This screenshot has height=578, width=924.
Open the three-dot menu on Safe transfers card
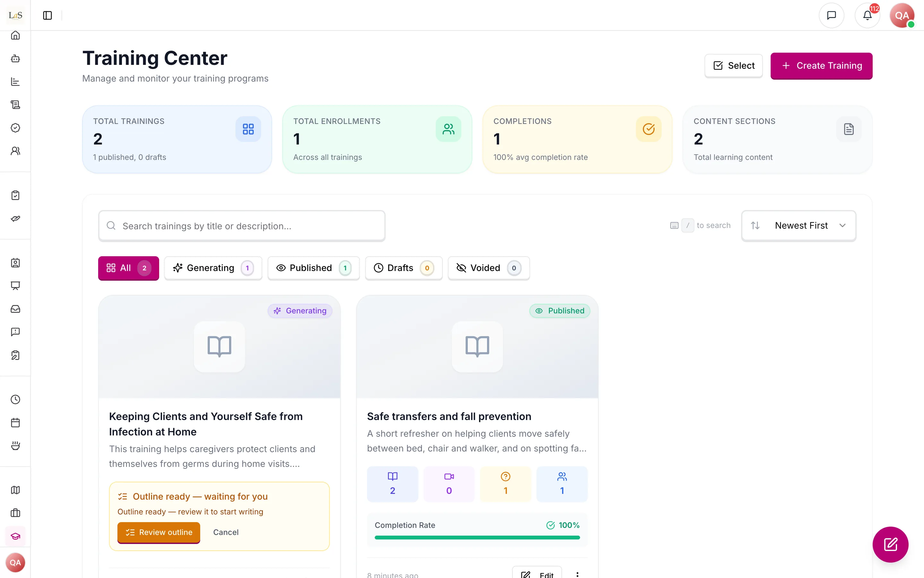click(x=577, y=574)
